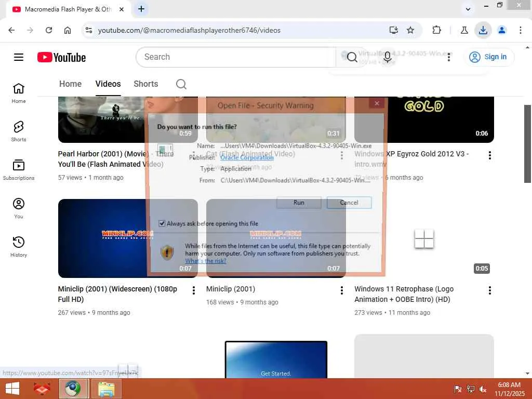Sign in to YouTube
Image resolution: width=532 pixels, height=399 pixels.
(488, 57)
